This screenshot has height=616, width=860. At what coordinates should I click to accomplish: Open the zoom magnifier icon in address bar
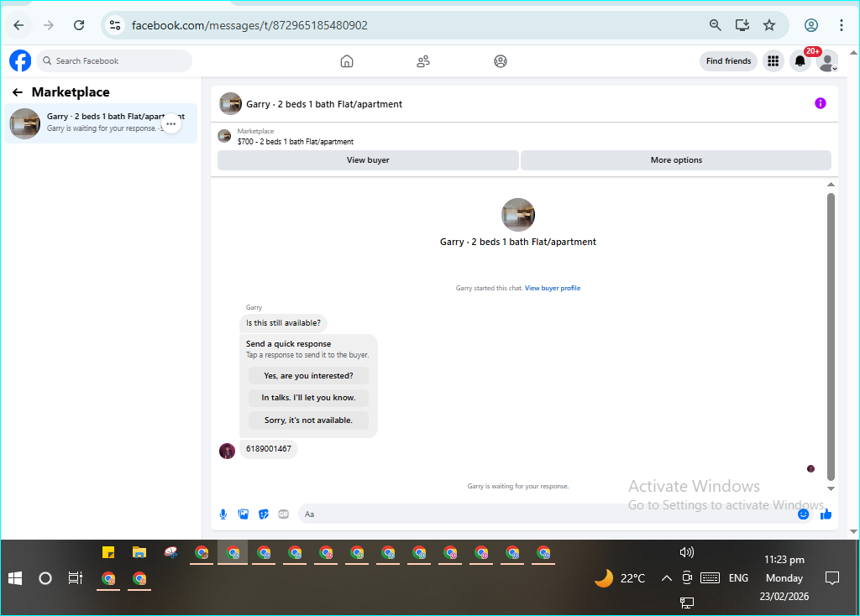(x=715, y=25)
